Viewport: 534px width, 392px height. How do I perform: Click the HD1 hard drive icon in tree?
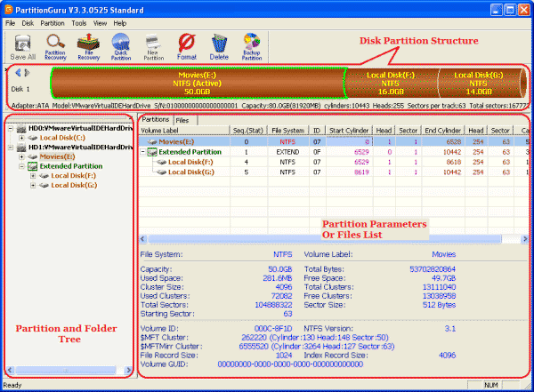pos(21,148)
